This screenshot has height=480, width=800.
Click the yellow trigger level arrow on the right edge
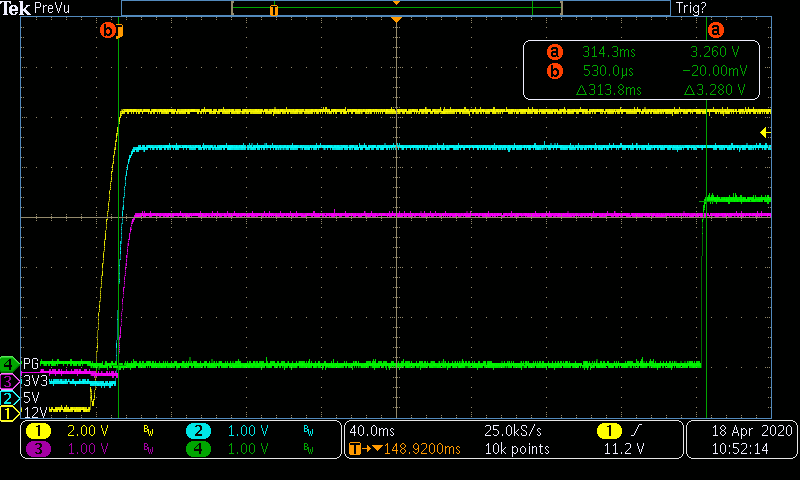pos(765,132)
